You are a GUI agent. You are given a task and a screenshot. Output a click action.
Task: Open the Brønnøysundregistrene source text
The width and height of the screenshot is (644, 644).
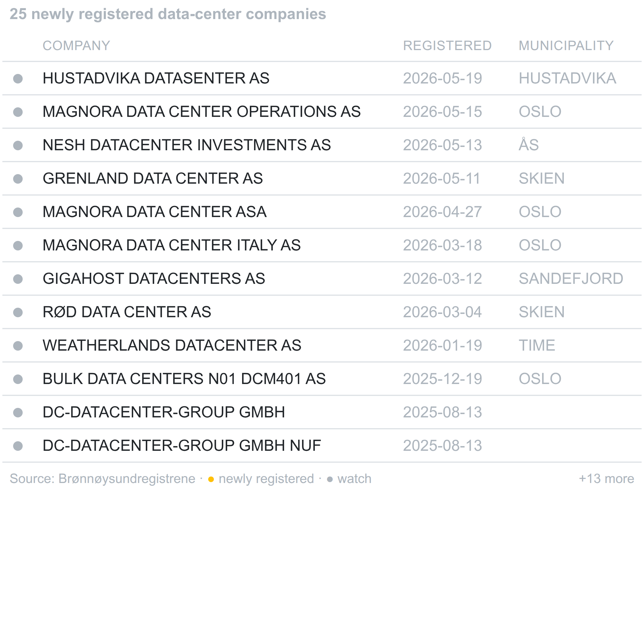(x=127, y=479)
